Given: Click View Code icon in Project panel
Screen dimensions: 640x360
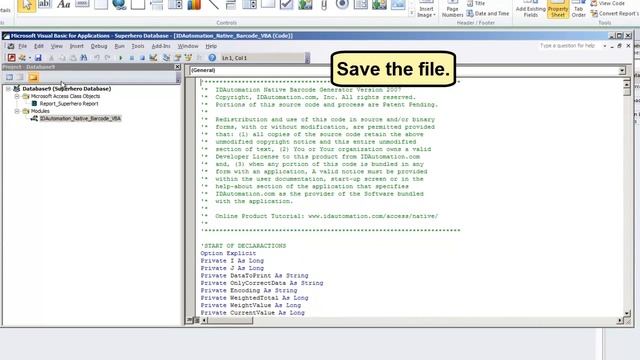Looking at the screenshot, I should pos(9,77).
